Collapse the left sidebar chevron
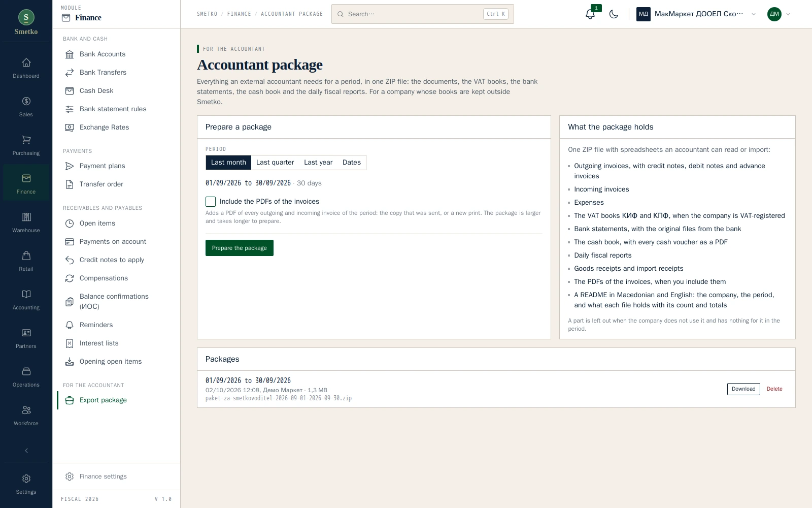The width and height of the screenshot is (812, 508). click(x=26, y=451)
